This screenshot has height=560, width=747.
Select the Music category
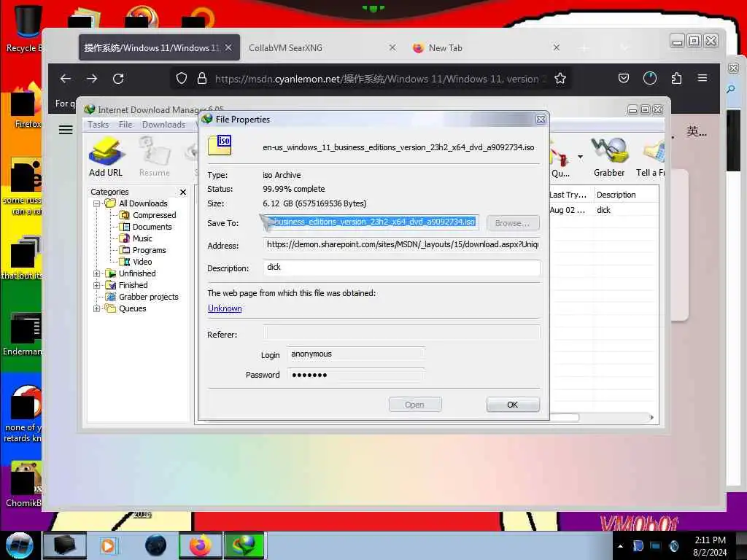pyautogui.click(x=142, y=238)
